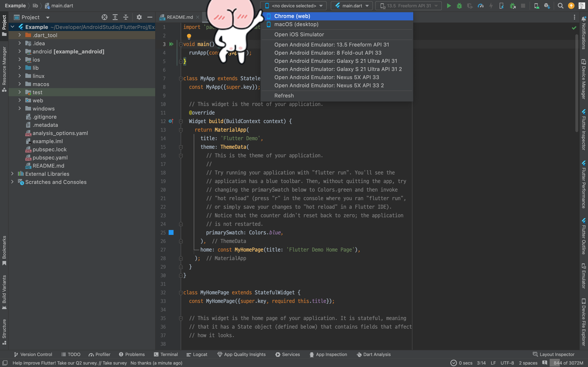The height and width of the screenshot is (367, 588).
Task: Run the app with the green play icon
Action: (x=449, y=6)
